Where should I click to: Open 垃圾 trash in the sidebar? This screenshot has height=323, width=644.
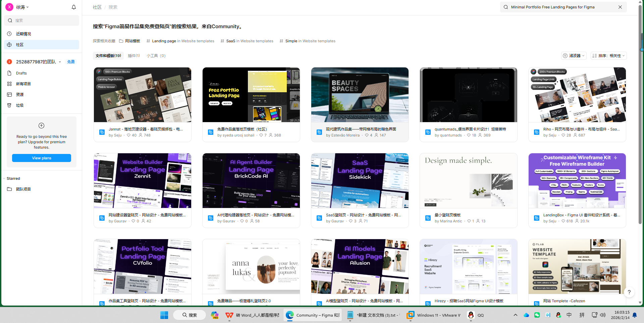tap(42, 105)
